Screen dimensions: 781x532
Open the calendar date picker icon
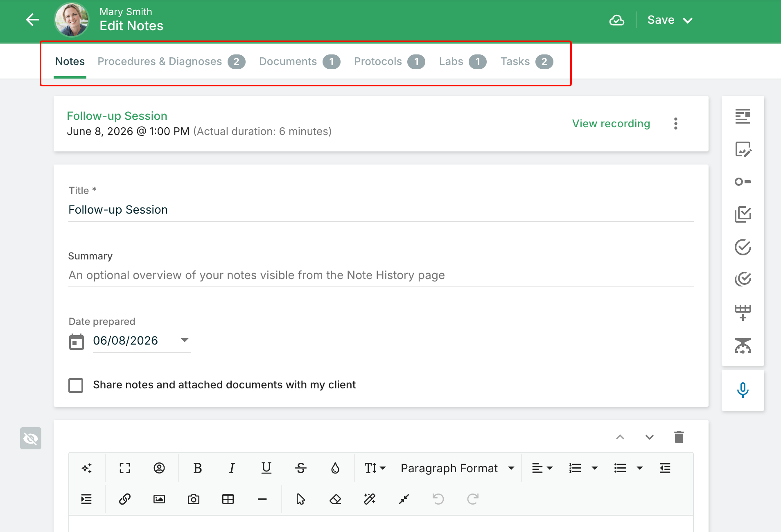[x=77, y=342]
